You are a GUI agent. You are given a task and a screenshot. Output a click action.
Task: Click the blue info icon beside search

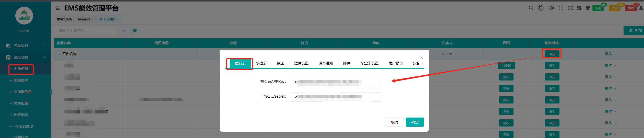pyautogui.click(x=135, y=30)
